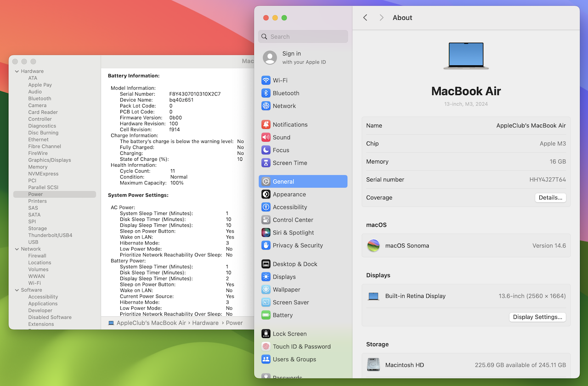Select Bluetooth in System Information Hardware list
Viewport: 588px width, 386px height.
[x=40, y=99]
